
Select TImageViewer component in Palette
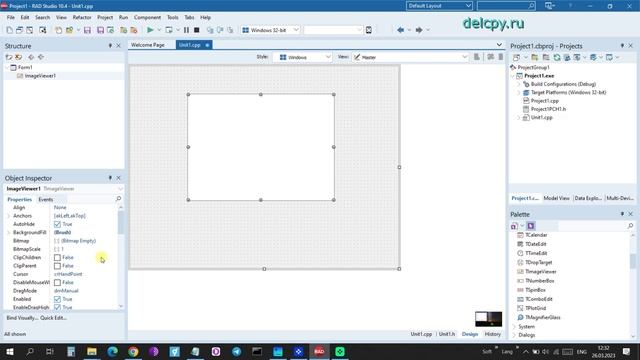pyautogui.click(x=540, y=271)
